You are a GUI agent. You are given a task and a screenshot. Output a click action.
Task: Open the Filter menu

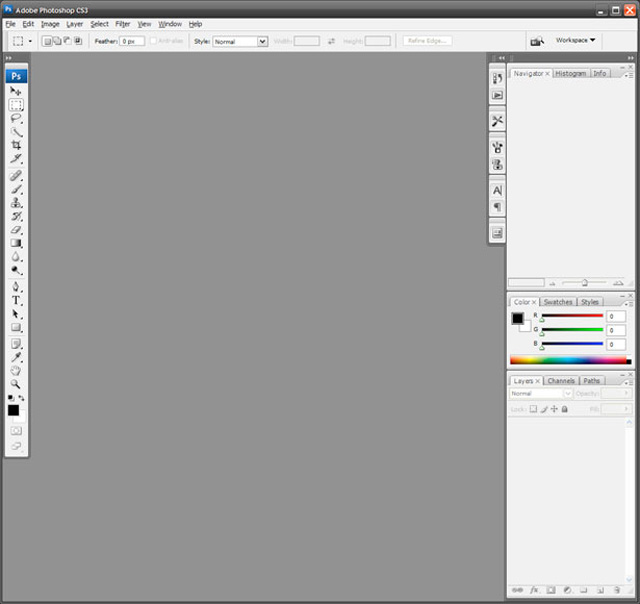[123, 23]
